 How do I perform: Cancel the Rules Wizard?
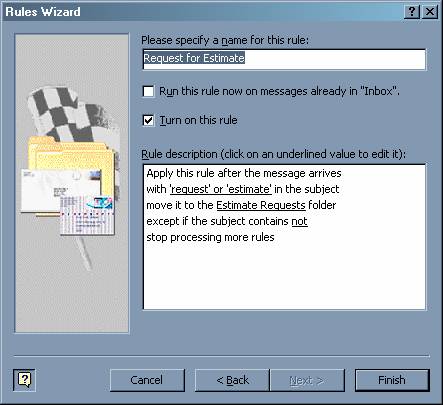tap(147, 380)
